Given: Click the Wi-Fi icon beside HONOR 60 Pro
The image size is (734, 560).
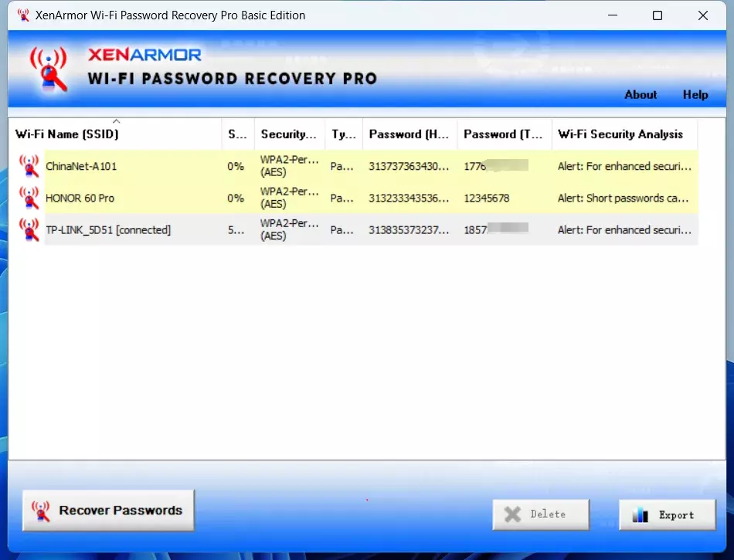Looking at the screenshot, I should point(29,198).
